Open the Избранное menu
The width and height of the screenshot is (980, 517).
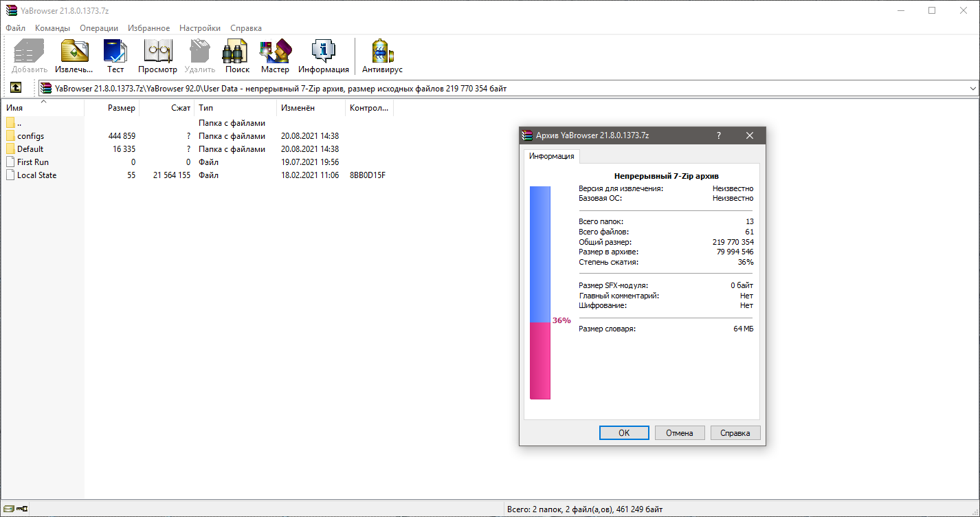148,28
